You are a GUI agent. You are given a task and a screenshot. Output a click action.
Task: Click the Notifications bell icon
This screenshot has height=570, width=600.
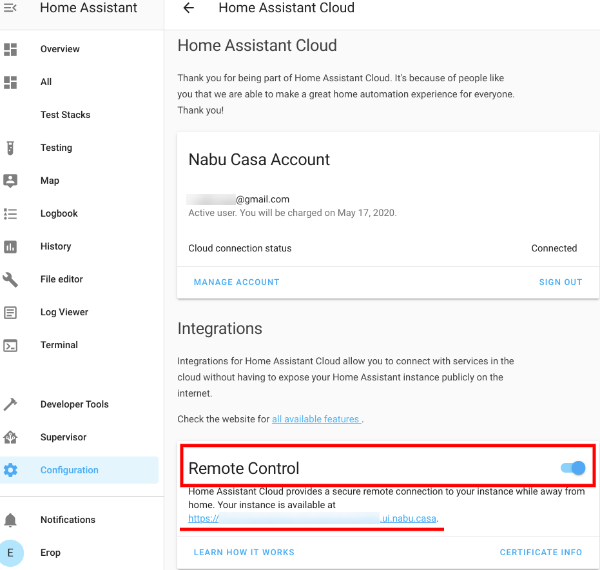point(11,520)
